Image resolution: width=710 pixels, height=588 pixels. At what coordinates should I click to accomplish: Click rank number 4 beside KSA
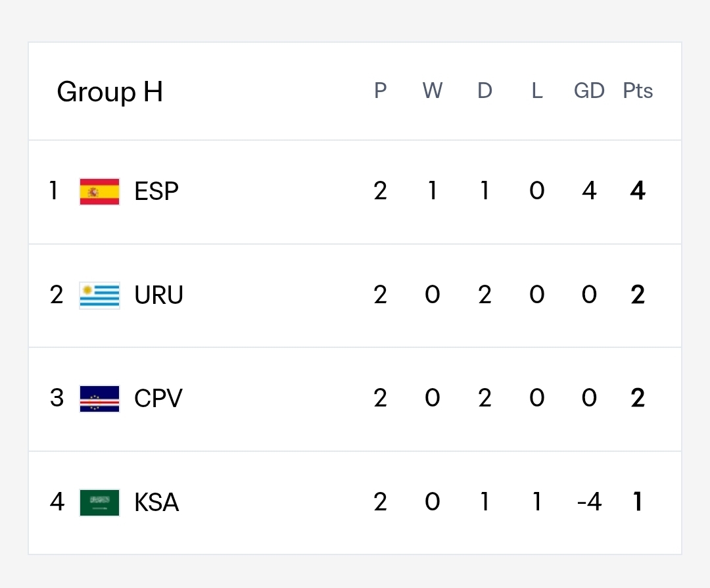[x=57, y=501]
